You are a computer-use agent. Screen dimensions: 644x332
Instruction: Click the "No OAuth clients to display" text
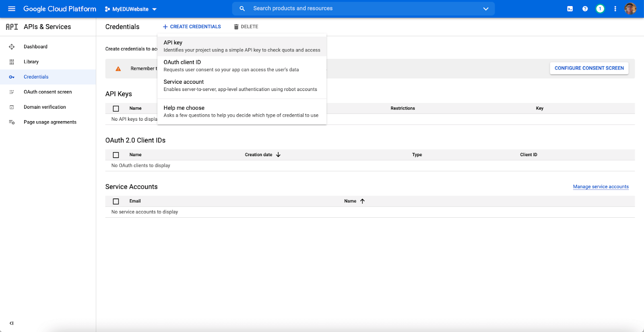pyautogui.click(x=141, y=165)
